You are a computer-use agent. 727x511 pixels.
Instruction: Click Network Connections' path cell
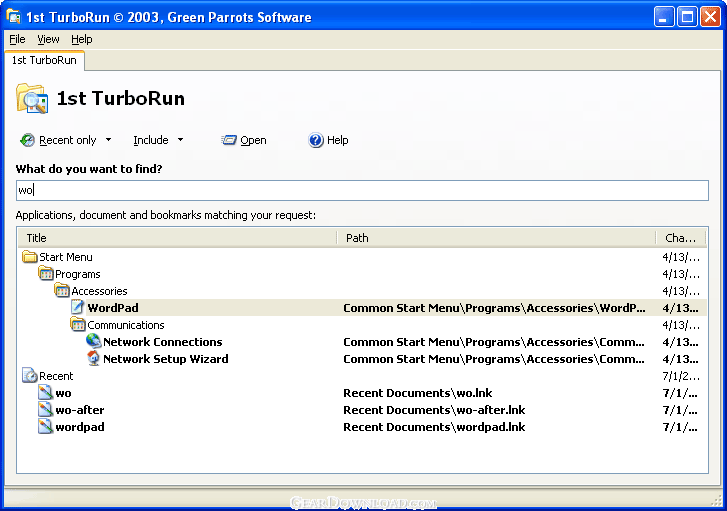[494, 342]
